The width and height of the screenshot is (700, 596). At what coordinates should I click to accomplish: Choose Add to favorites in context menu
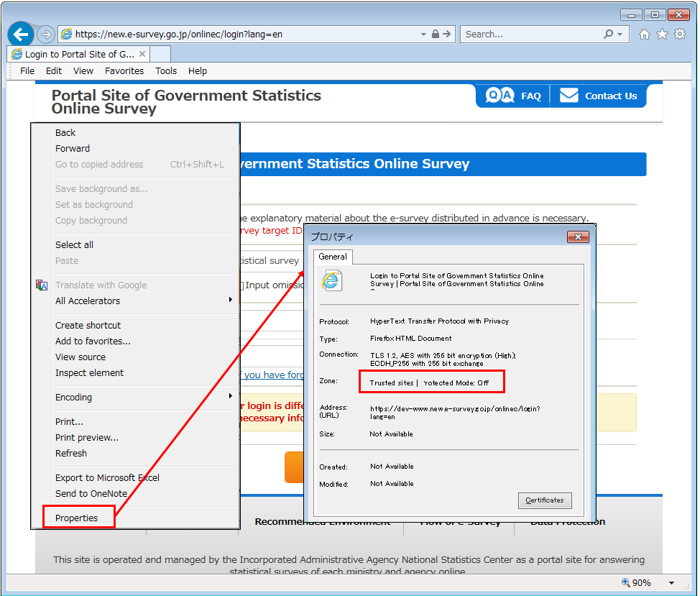pos(146,341)
